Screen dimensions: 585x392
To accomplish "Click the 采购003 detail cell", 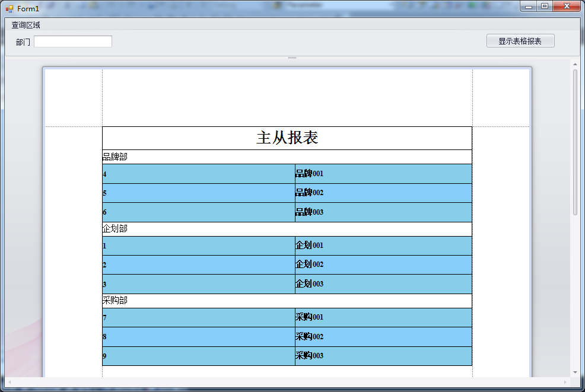I will [383, 356].
